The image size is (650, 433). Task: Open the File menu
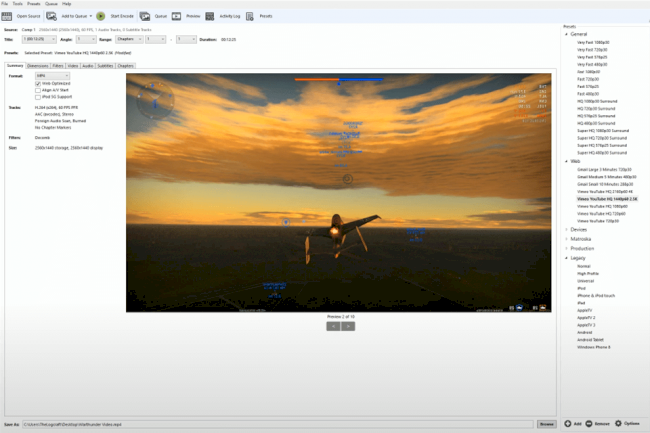[x=5, y=4]
